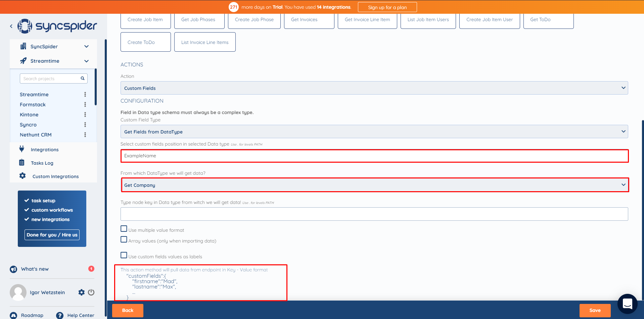
Task: Select the Get ToDo tab
Action: point(548,20)
